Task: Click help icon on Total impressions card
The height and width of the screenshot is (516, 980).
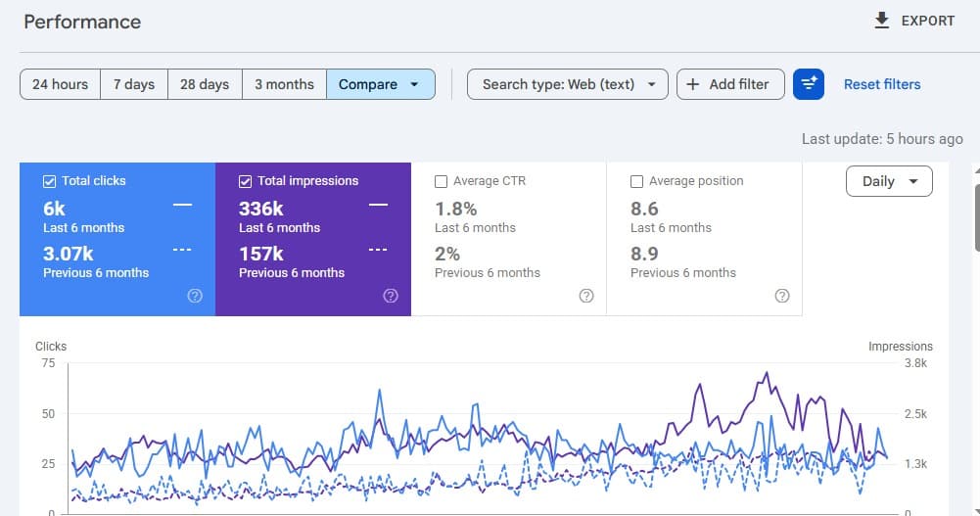Action: click(x=391, y=296)
